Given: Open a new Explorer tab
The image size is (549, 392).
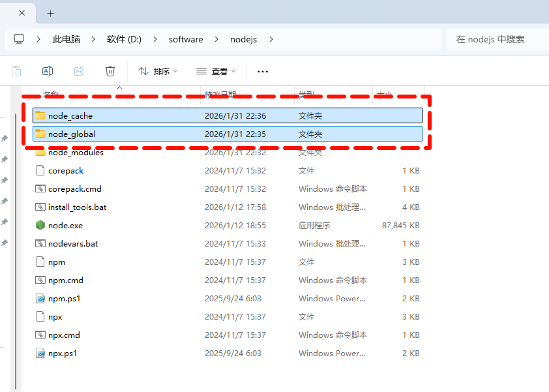Looking at the screenshot, I should (x=50, y=13).
